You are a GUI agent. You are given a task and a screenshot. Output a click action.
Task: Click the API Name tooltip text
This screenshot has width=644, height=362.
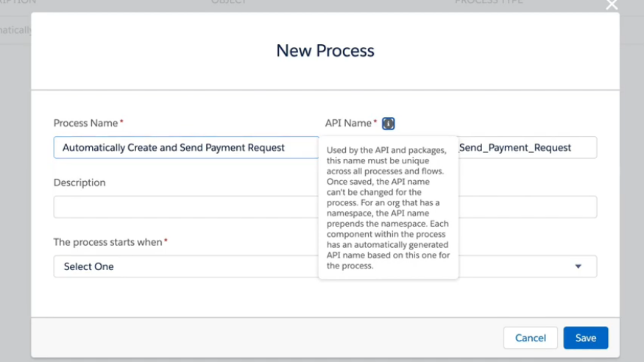point(388,207)
